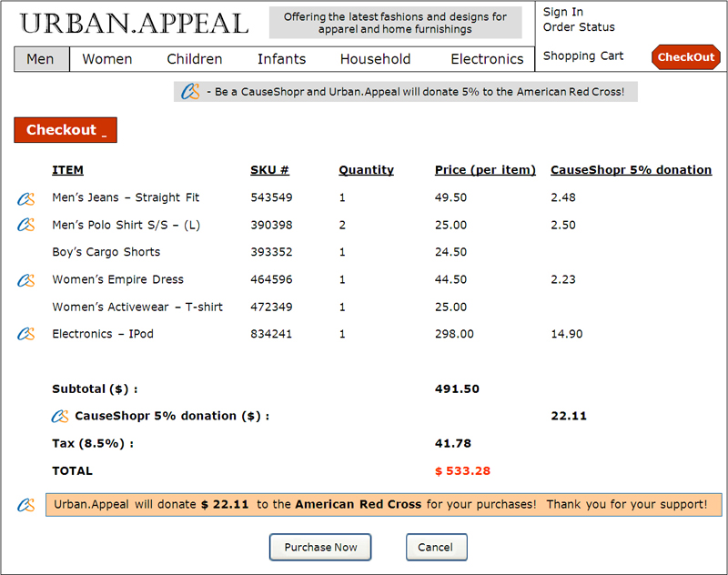Click the URBAN.APPEAL logo
This screenshot has width=728, height=575.
(x=134, y=24)
